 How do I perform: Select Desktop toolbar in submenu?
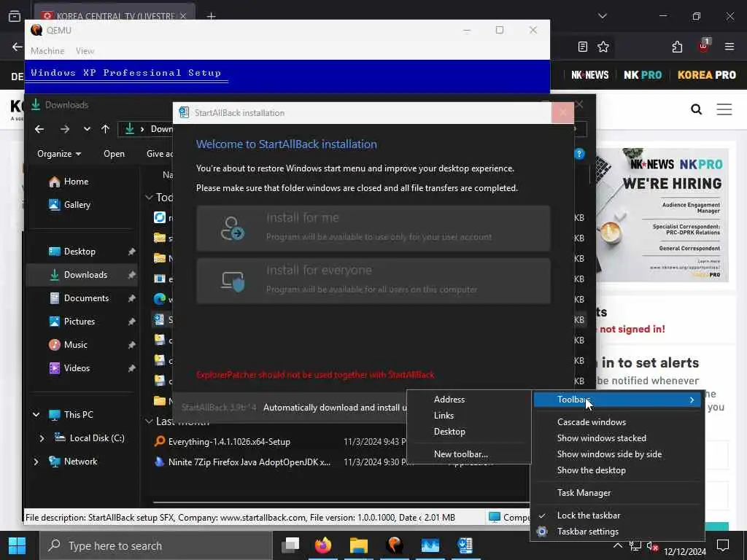coord(469,432)
